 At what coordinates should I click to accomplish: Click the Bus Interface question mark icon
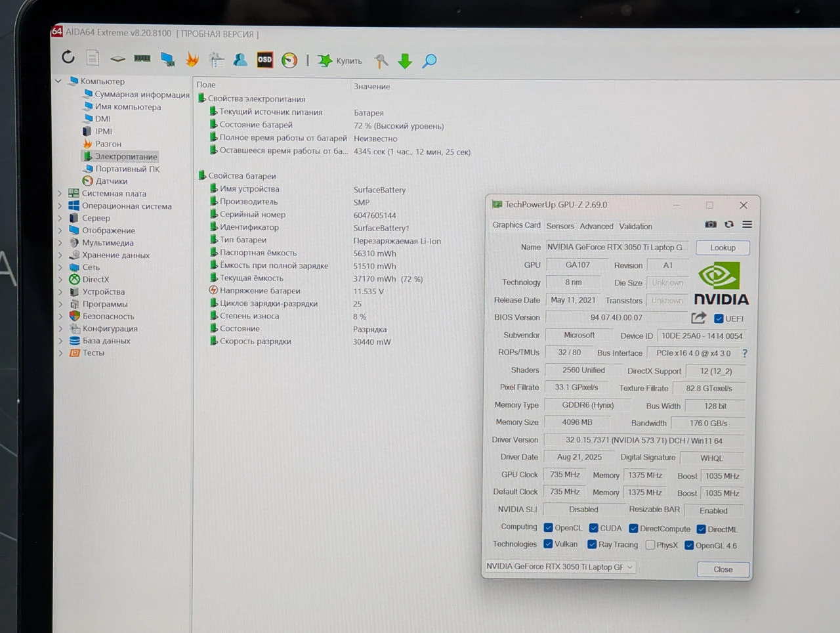pyautogui.click(x=745, y=353)
